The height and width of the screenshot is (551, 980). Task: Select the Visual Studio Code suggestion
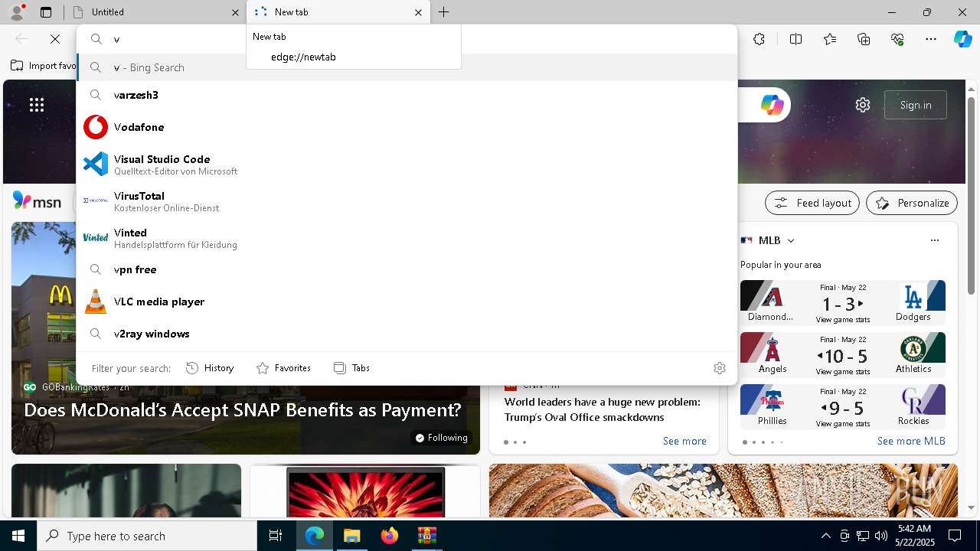click(x=406, y=164)
